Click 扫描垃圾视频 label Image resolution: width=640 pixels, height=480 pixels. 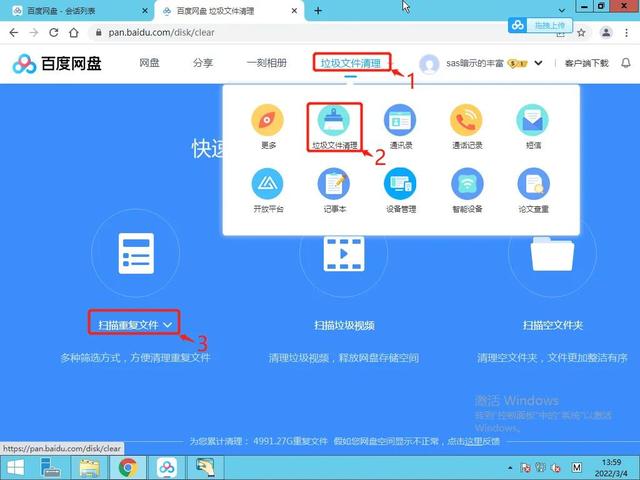click(x=344, y=325)
